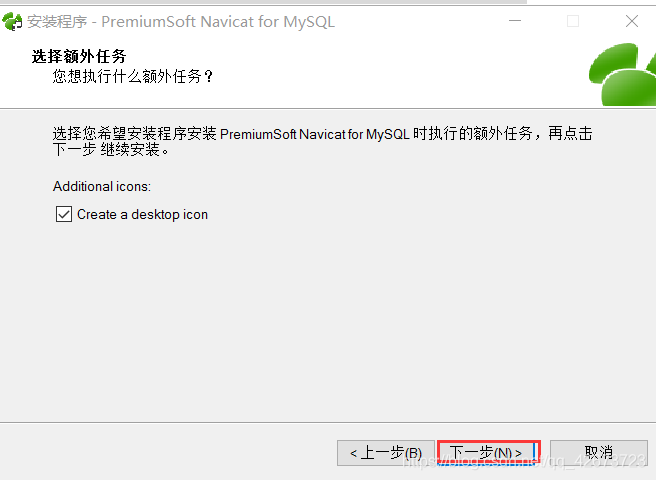656x480 pixels.
Task: Click the green Navicat logo in header
Action: (622, 74)
